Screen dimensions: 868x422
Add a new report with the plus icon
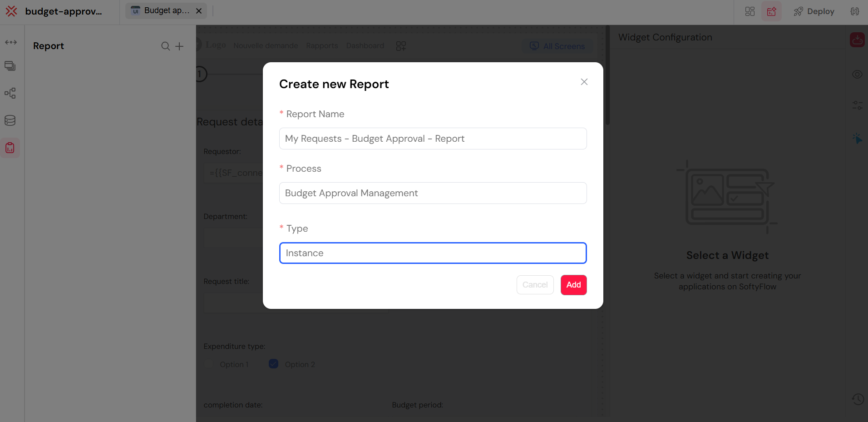point(179,46)
